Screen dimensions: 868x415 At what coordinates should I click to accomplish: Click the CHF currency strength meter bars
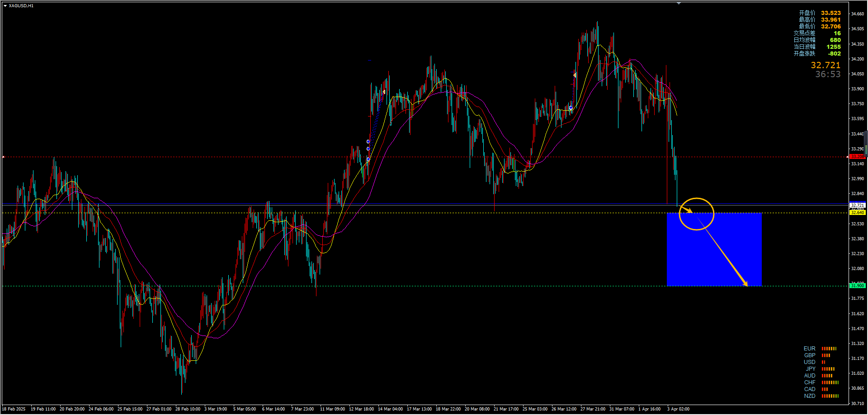click(x=830, y=382)
